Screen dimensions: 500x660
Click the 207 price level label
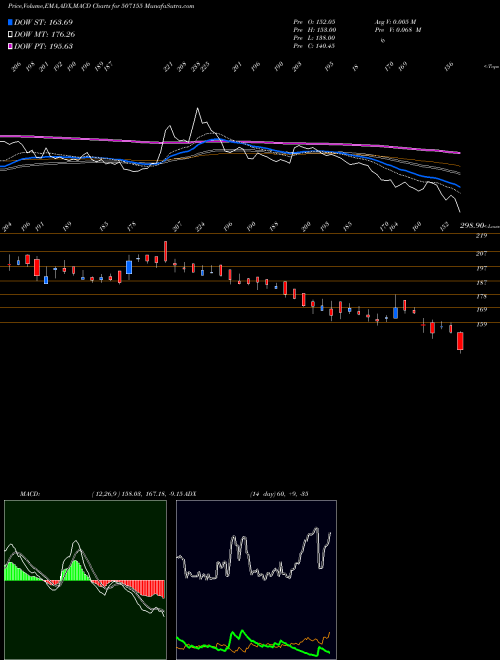tap(481, 253)
